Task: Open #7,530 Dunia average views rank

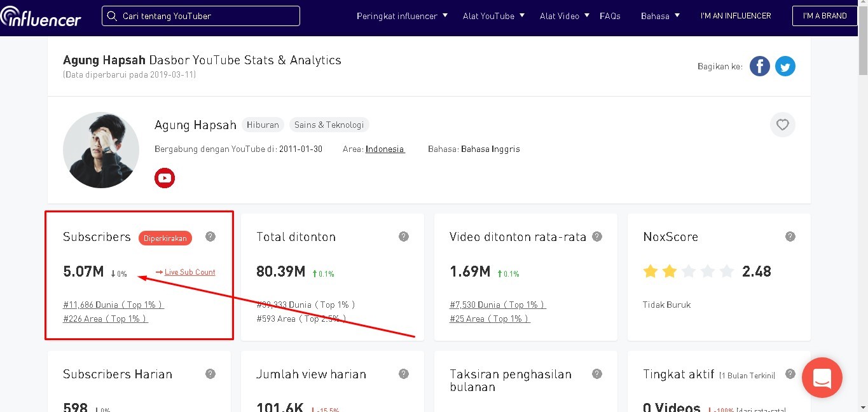Action: tap(498, 305)
